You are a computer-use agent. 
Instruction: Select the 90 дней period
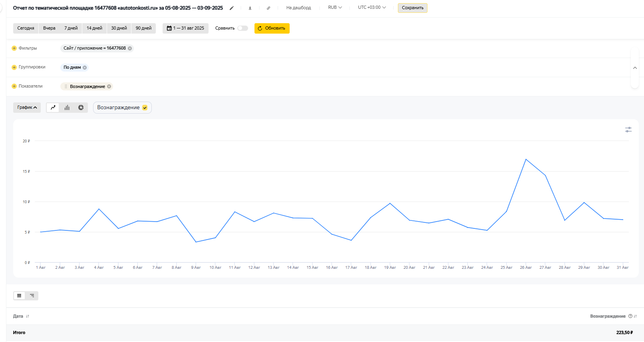point(143,28)
